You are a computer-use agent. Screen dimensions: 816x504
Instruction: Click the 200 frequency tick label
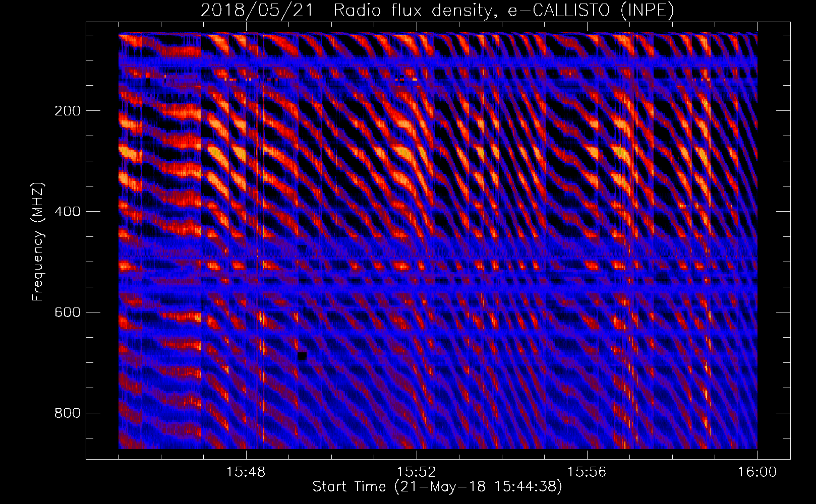pyautogui.click(x=68, y=111)
